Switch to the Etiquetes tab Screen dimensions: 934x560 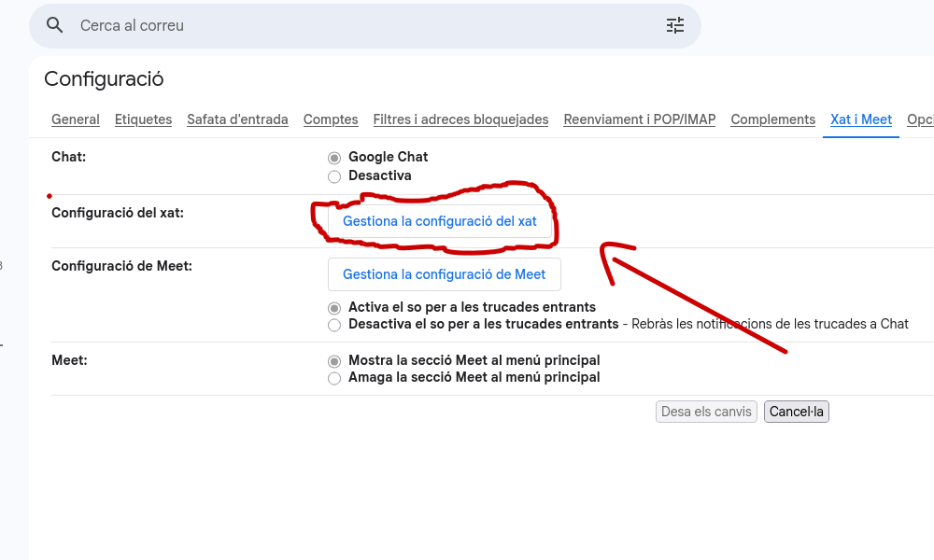[x=143, y=119]
